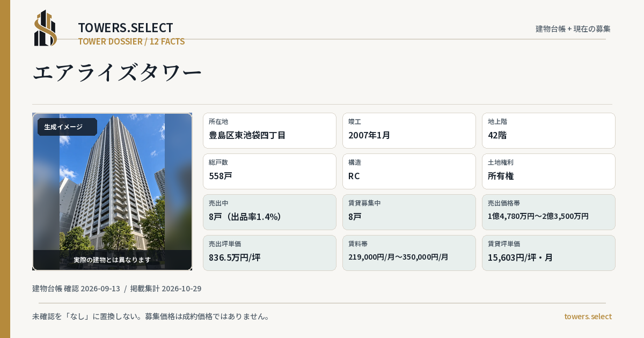The image size is (644, 338).
Task: Select the 賃貸募集中 8戸 card
Action: pyautogui.click(x=409, y=212)
